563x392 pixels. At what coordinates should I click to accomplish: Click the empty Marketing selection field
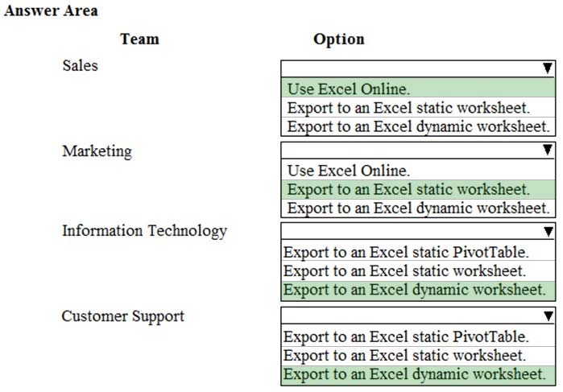(x=418, y=150)
